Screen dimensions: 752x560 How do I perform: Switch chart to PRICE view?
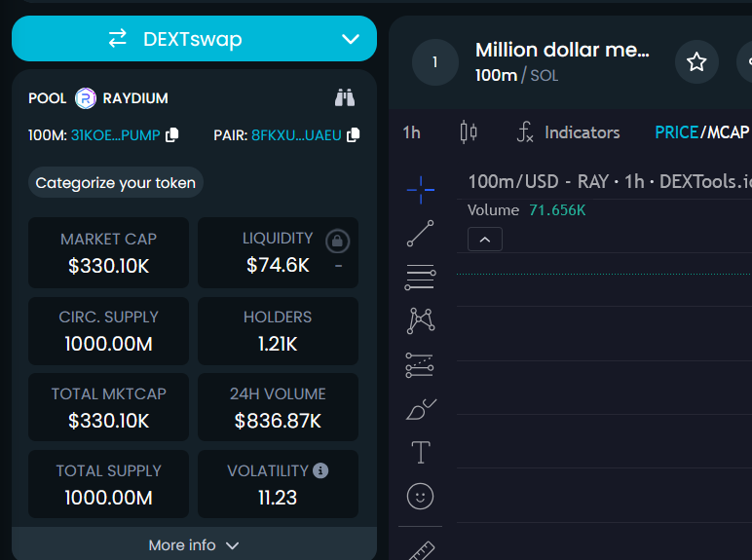[x=676, y=132]
